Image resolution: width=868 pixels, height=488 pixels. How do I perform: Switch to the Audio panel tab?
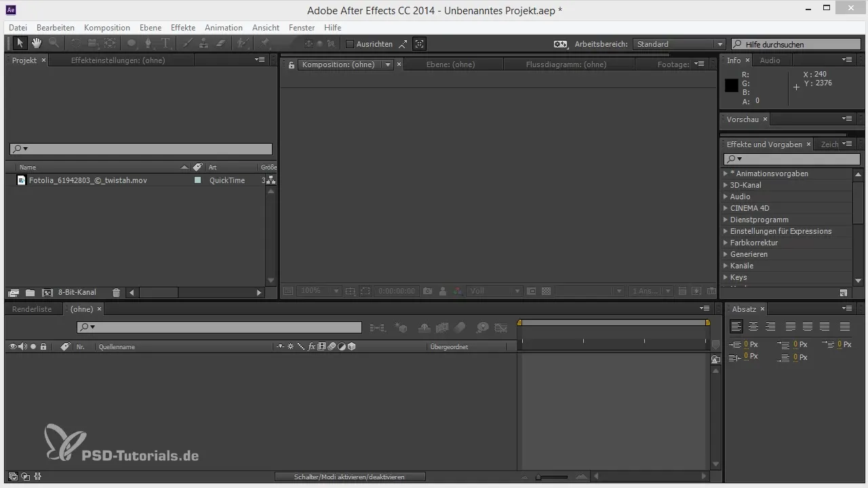pos(770,60)
